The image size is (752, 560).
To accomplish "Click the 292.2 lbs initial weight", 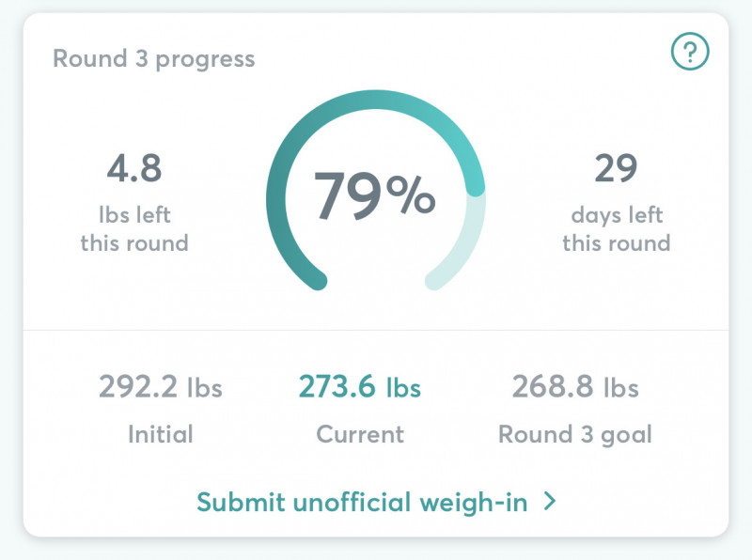I will coord(161,386).
